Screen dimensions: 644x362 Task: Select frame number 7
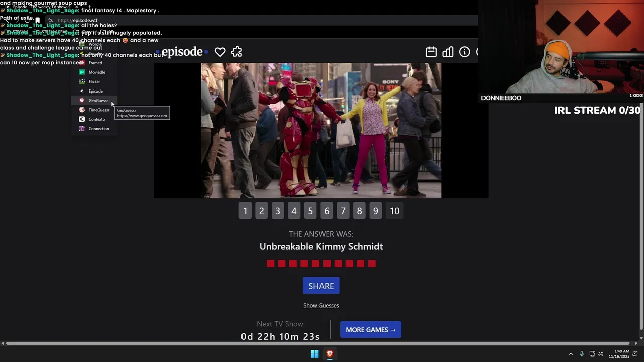[343, 211]
